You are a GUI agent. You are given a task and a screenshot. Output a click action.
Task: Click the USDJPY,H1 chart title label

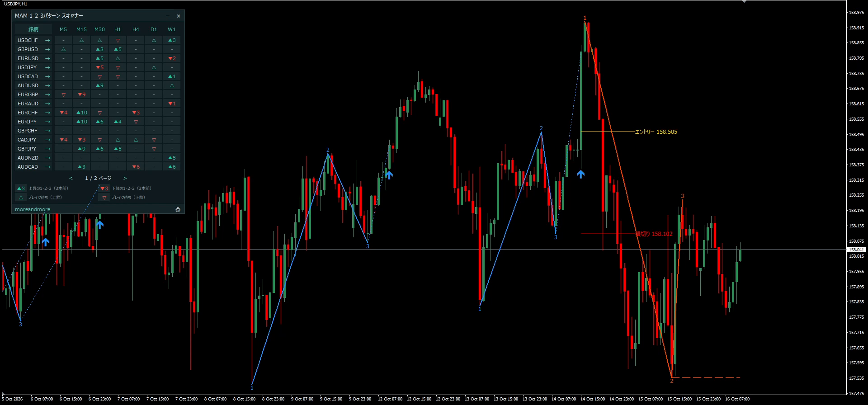15,4
